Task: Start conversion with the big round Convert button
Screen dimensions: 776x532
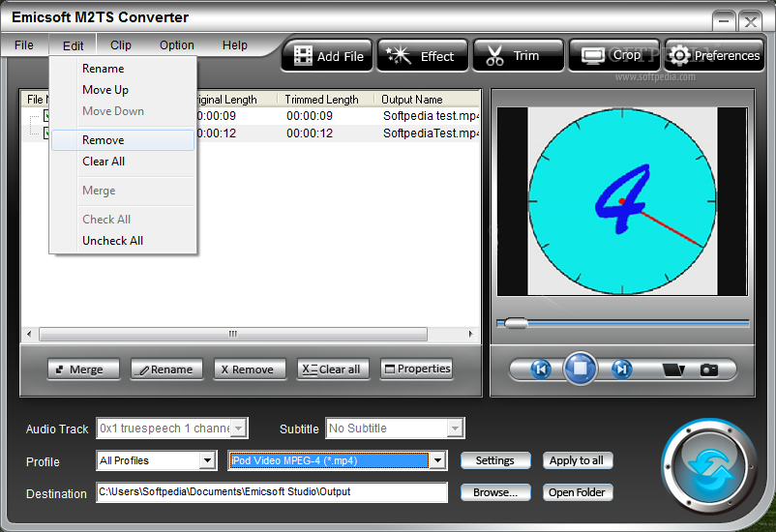Action: click(x=710, y=468)
